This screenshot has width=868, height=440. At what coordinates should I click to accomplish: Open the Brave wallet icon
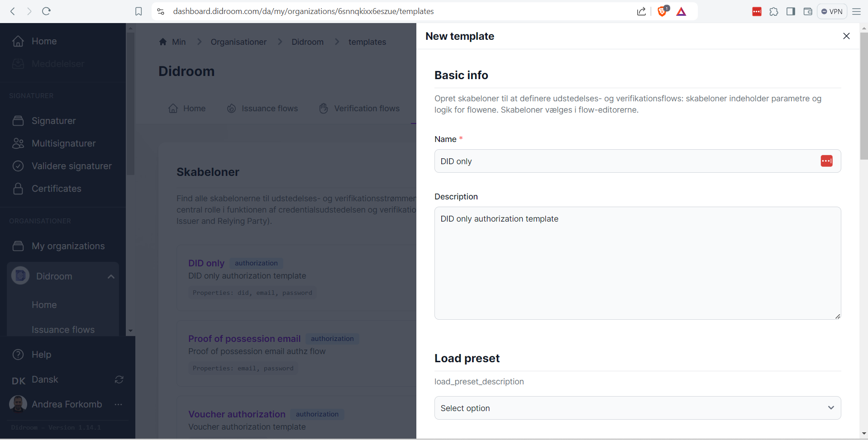807,11
